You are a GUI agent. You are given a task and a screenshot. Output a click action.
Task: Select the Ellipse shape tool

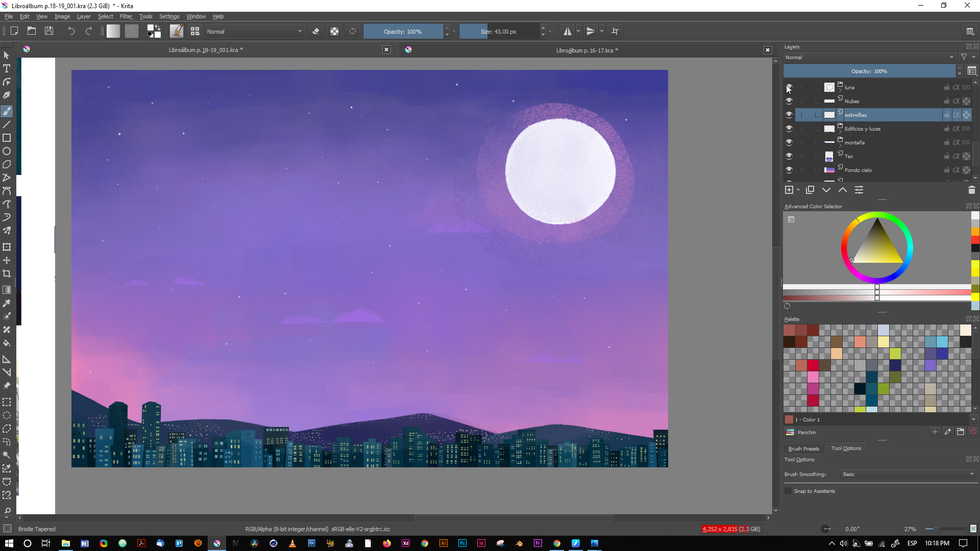(7, 151)
